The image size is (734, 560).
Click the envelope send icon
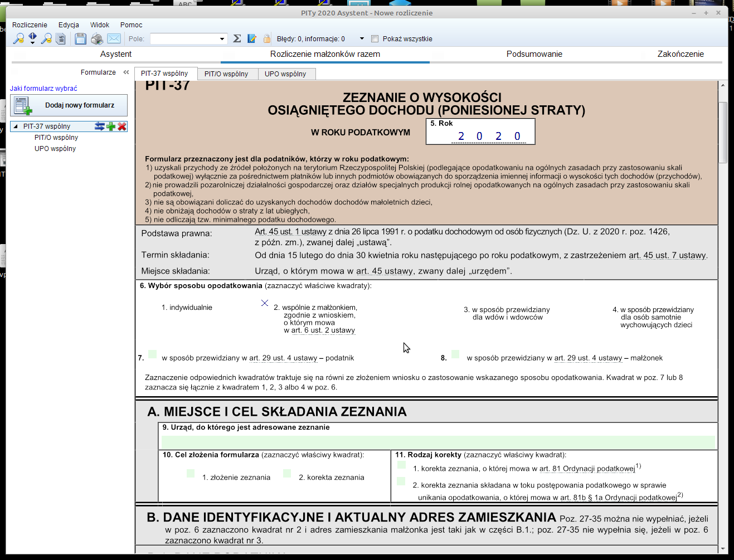pyautogui.click(x=114, y=38)
